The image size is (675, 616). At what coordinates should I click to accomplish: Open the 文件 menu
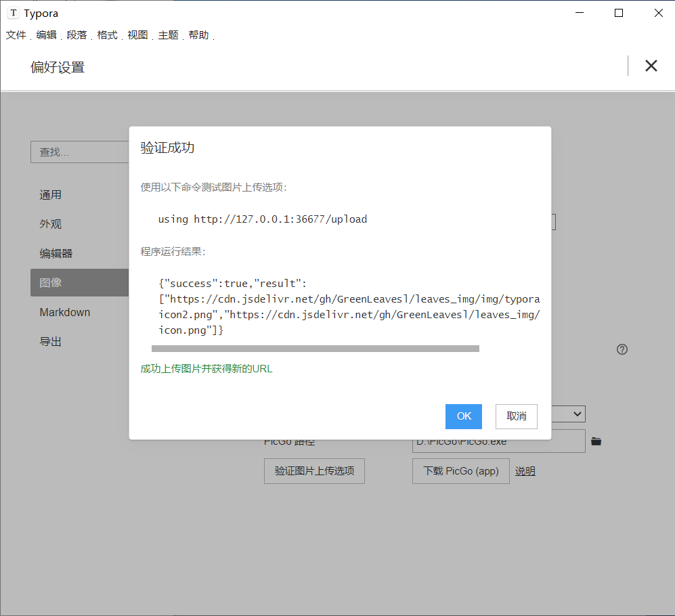(x=16, y=35)
